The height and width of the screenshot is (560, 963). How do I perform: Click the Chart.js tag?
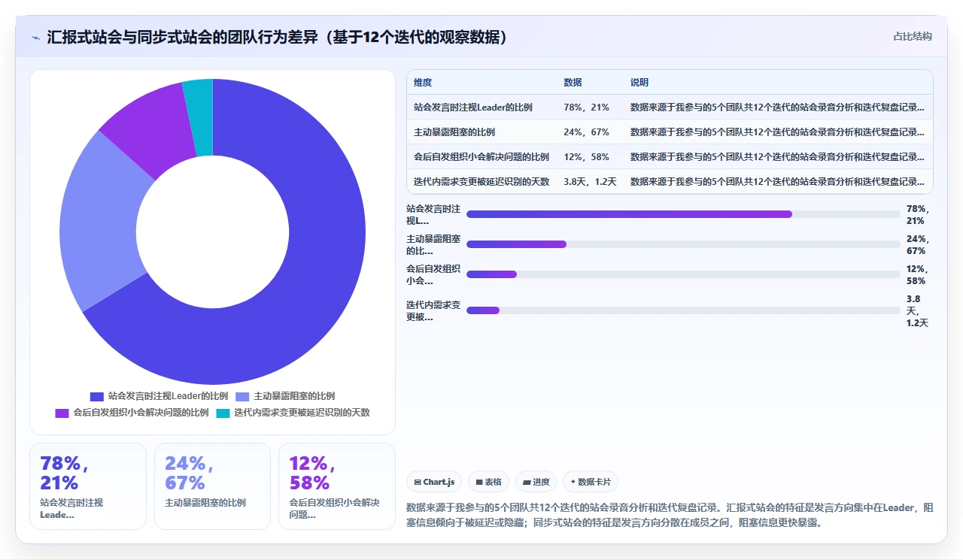pos(434,482)
